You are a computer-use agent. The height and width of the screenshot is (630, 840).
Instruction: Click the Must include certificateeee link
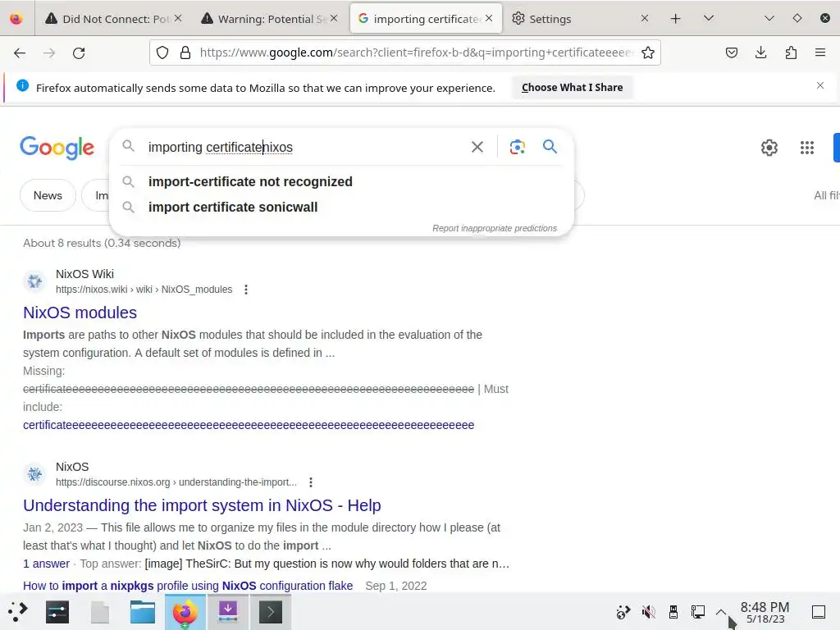(x=249, y=426)
